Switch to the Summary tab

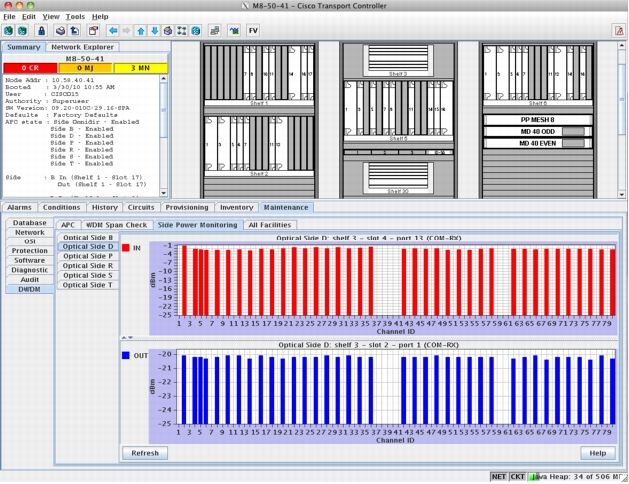tap(24, 47)
